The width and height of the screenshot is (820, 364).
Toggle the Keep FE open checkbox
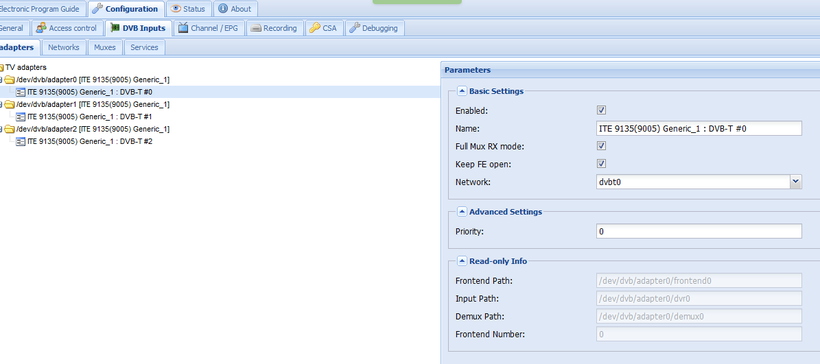click(x=601, y=164)
